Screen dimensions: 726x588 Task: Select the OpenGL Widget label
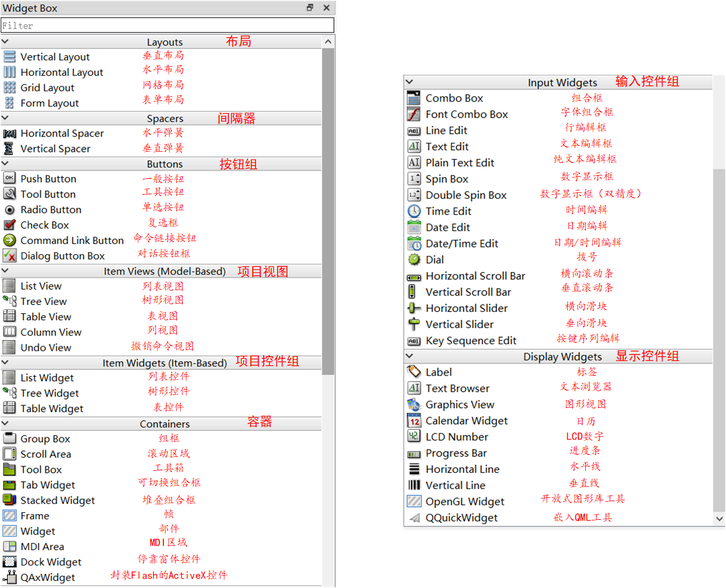click(x=465, y=502)
